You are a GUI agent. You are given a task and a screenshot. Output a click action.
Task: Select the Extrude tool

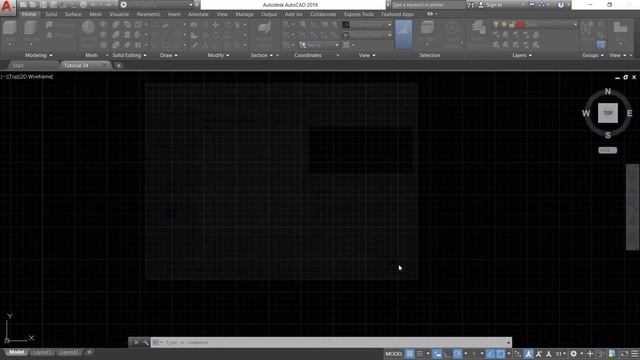31,27
